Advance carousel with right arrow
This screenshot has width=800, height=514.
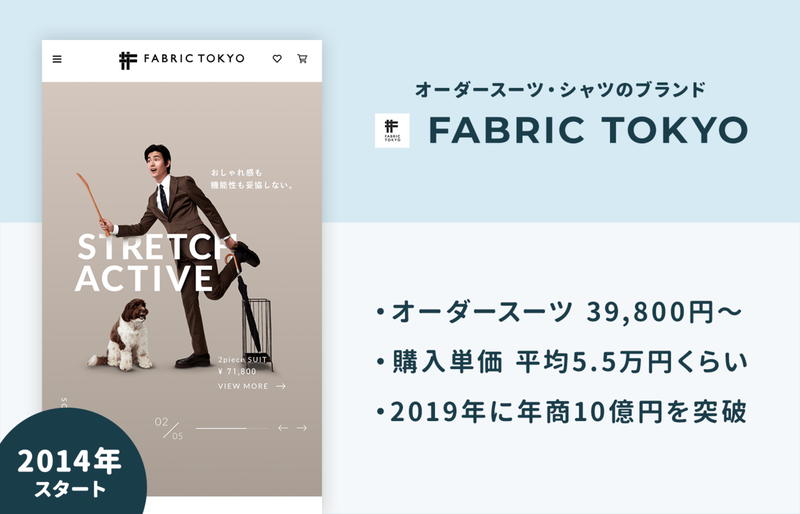(x=302, y=428)
